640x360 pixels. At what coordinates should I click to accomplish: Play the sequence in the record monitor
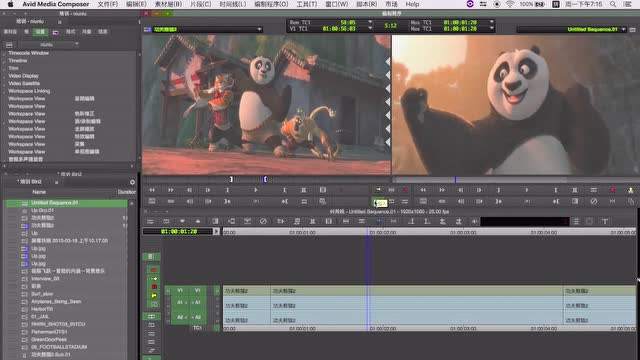point(527,190)
